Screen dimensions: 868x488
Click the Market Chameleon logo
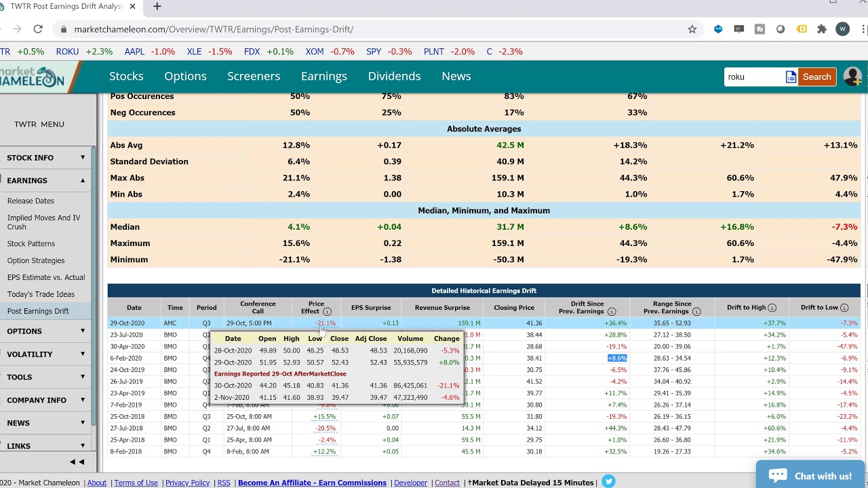tap(33, 77)
